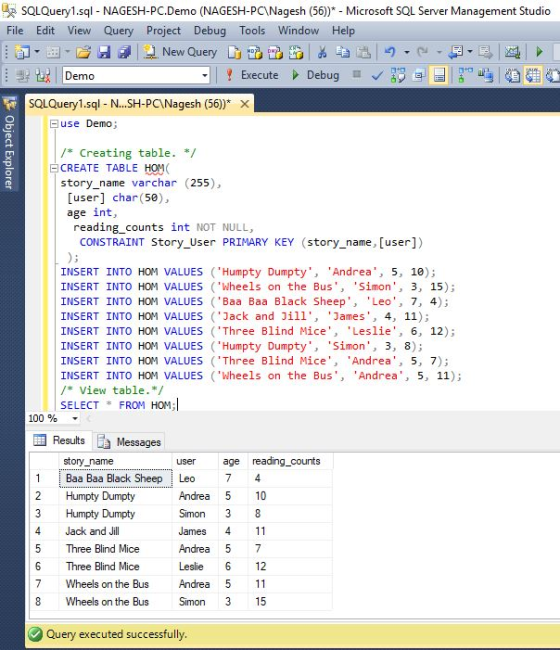Click the user column header
The width and height of the screenshot is (560, 650).
pos(195,461)
